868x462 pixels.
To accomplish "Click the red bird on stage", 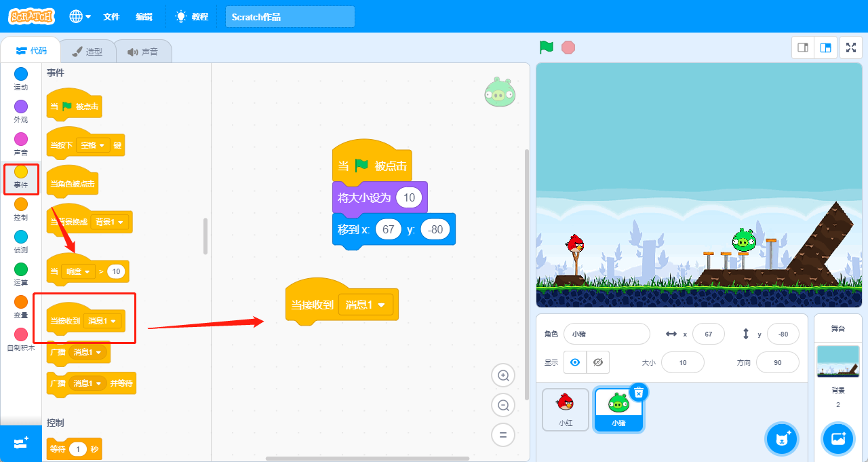I will click(575, 243).
